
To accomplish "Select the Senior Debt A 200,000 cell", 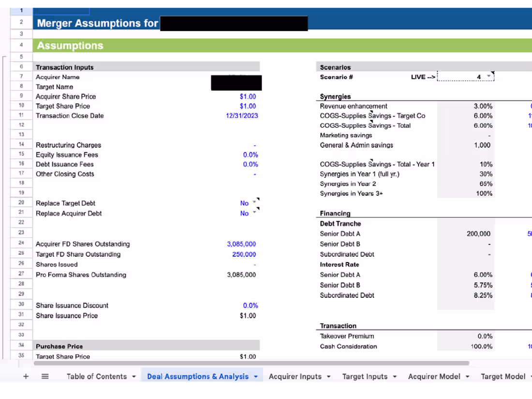I will pos(466,234).
